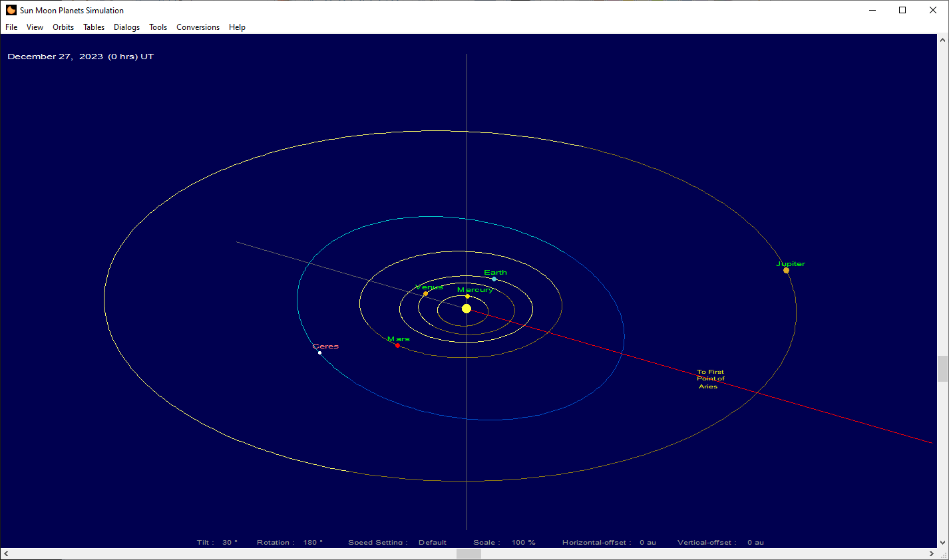This screenshot has height=560, width=949.
Task: Select the red Mars planet dot
Action: coord(397,346)
